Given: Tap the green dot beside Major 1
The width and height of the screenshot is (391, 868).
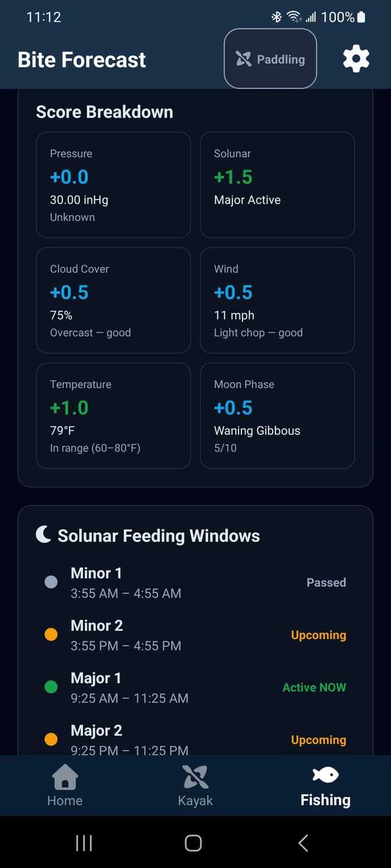Looking at the screenshot, I should [x=51, y=687].
